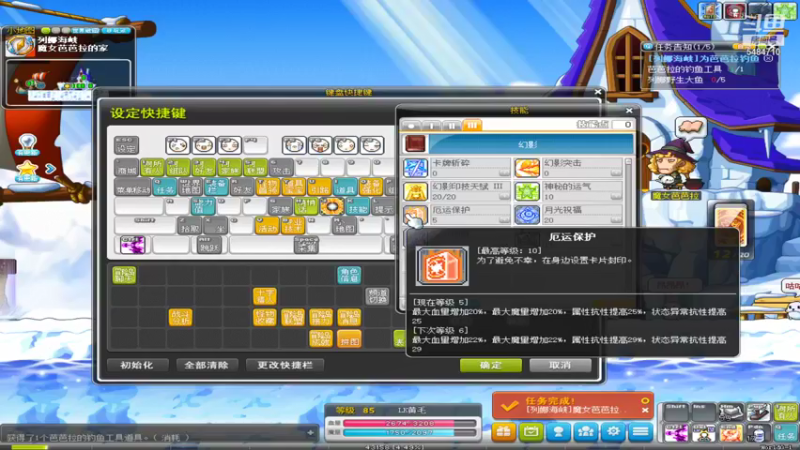This screenshot has height=450, width=800.
Task: Expand the chat window plus button
Action: tap(311, 433)
